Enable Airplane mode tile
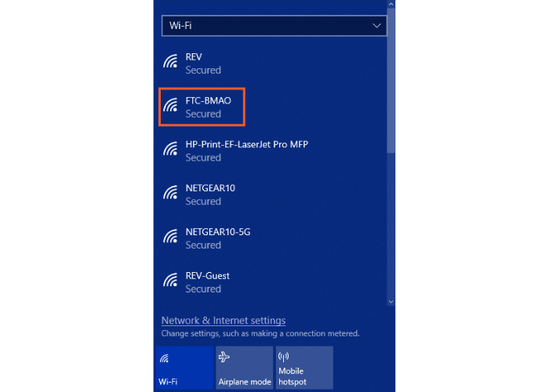The image size is (549, 392). pos(245,368)
